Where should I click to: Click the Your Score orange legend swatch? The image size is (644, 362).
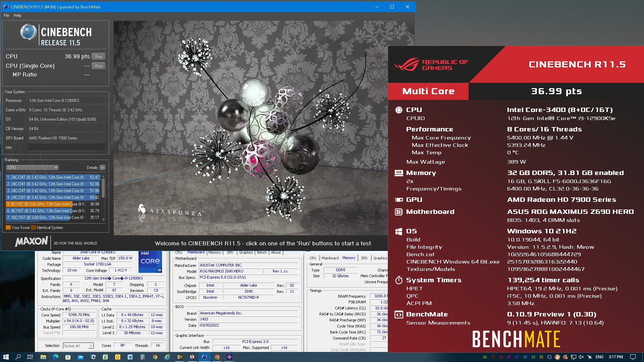[8, 228]
